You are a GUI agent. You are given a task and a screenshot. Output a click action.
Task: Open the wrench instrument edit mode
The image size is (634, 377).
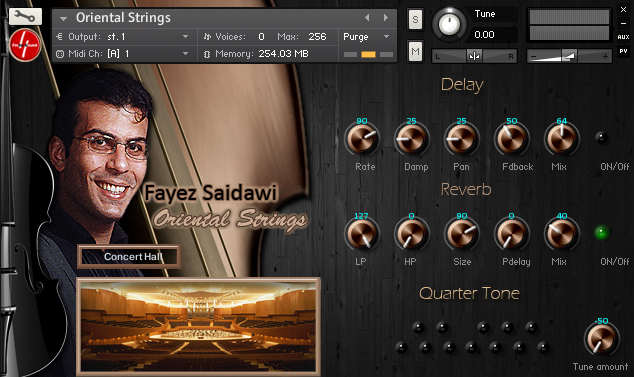point(25,17)
